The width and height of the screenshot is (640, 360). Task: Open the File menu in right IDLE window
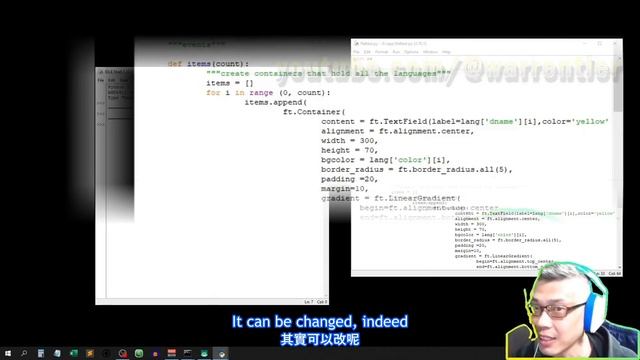point(356,52)
